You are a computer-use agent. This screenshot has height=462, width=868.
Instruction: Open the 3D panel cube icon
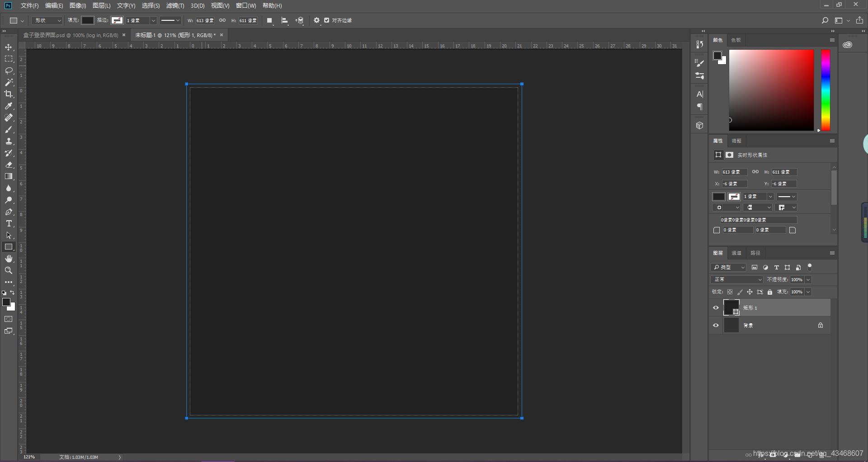click(700, 126)
